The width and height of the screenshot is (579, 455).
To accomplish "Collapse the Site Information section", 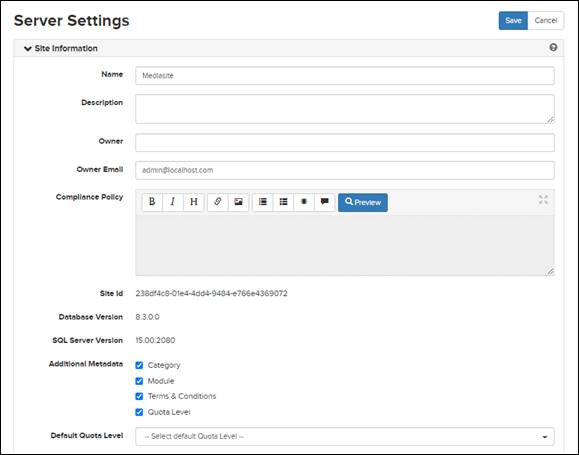I will pyautogui.click(x=61, y=48).
